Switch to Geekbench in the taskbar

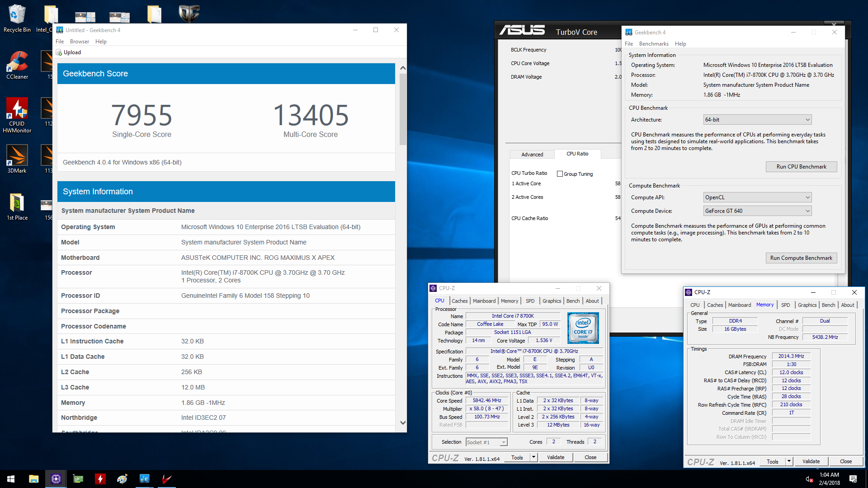click(x=144, y=479)
